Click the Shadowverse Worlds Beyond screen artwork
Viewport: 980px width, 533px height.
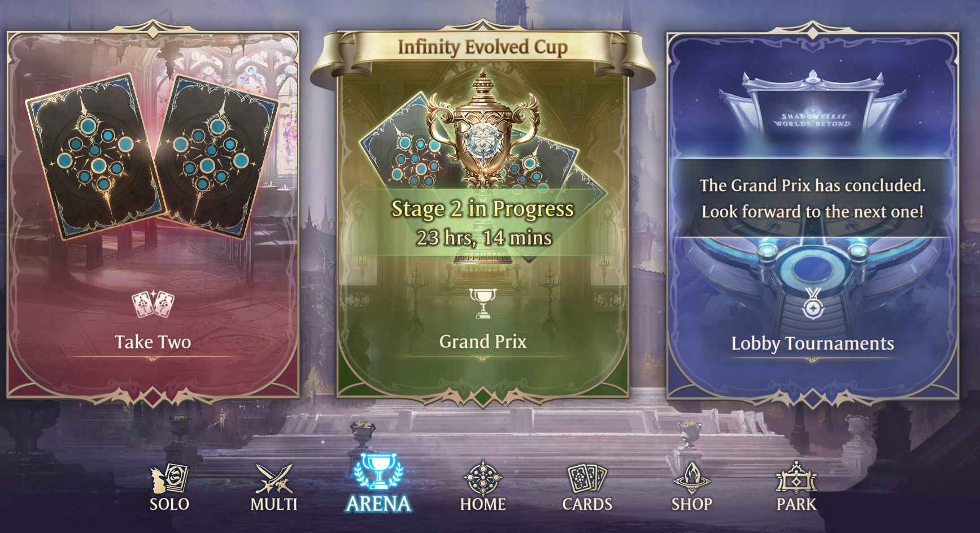click(813, 117)
